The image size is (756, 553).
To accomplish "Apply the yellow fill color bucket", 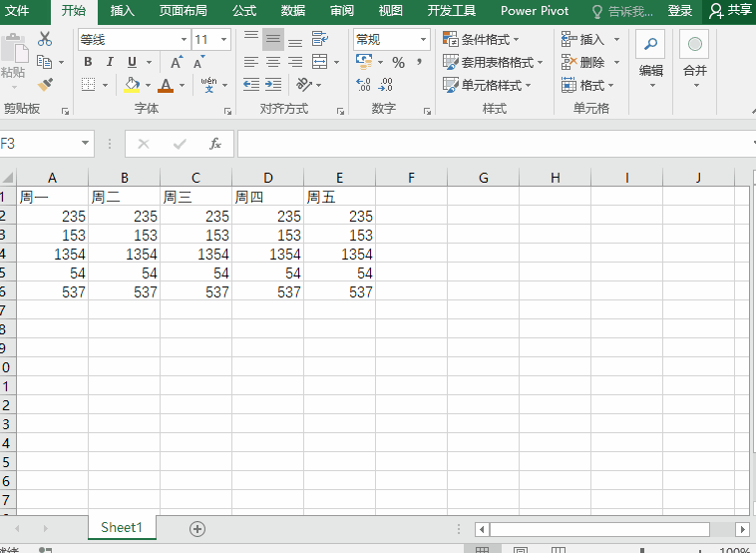I will point(133,85).
